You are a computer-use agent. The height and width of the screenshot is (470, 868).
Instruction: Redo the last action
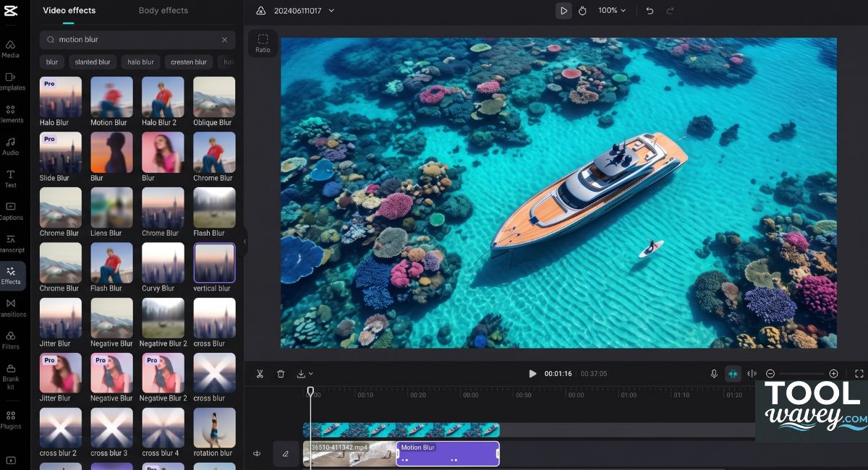point(670,11)
